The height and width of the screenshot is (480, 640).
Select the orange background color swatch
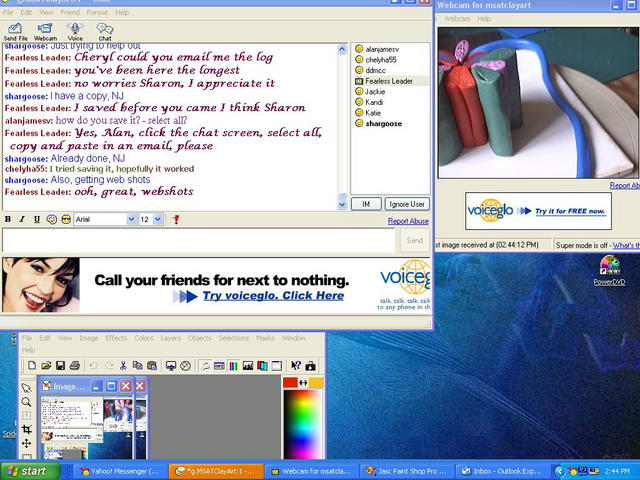[x=316, y=382]
